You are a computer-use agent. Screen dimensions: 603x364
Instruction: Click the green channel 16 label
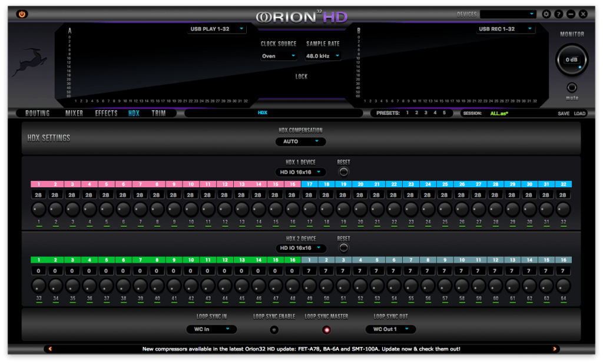click(293, 260)
